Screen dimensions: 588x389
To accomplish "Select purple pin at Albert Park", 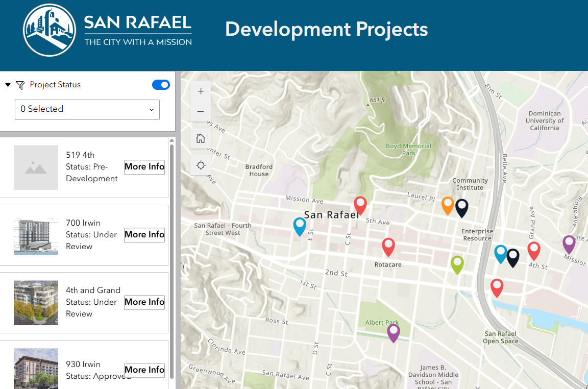I will click(394, 333).
